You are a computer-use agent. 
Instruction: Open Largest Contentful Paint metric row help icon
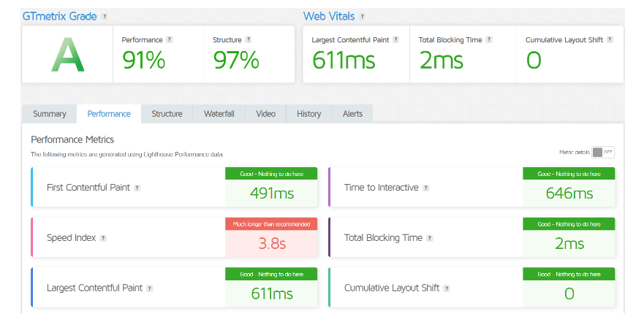coord(150,288)
